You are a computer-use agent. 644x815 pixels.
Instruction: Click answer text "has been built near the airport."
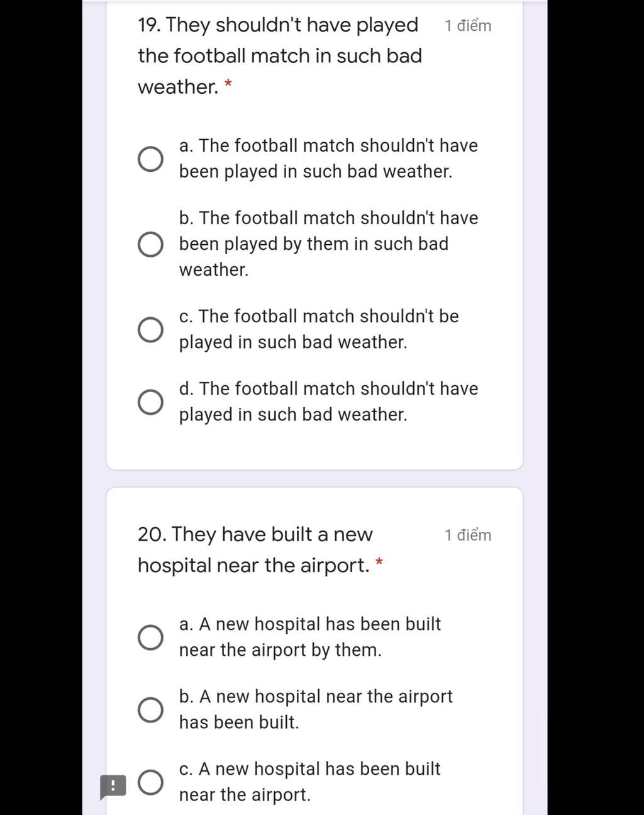(309, 782)
